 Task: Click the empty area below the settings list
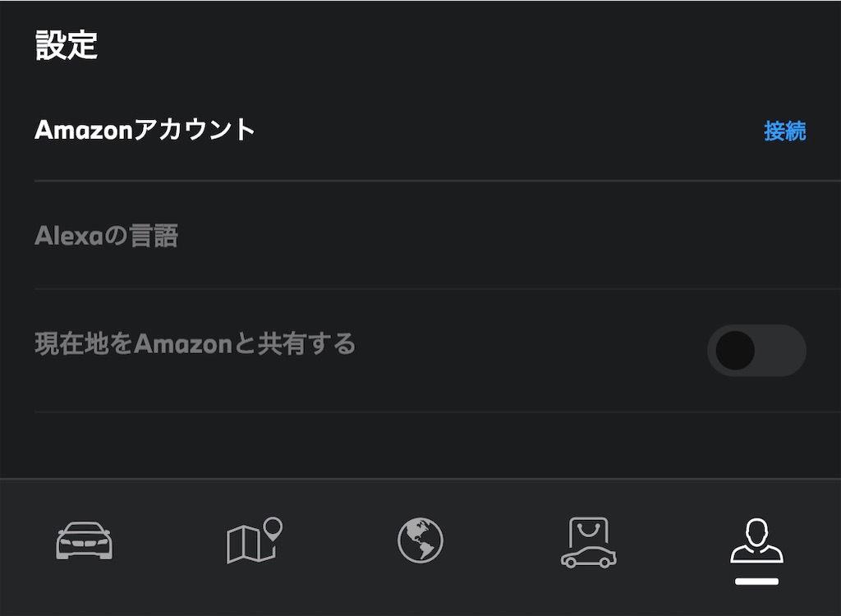coord(420,445)
